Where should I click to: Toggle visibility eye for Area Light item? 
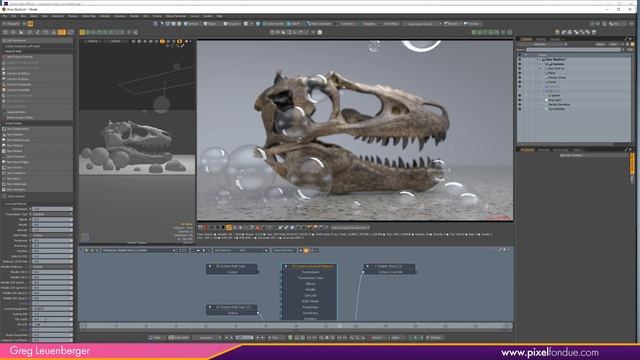click(x=520, y=100)
